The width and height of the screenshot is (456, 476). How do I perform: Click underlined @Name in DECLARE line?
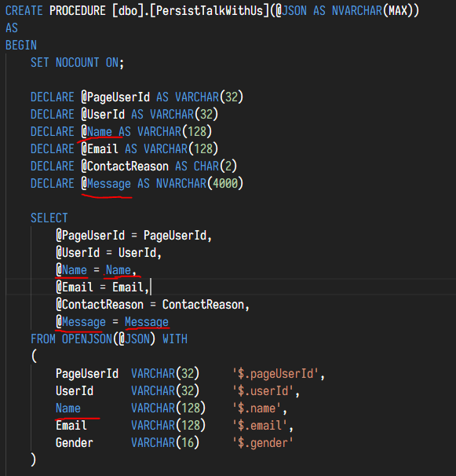[97, 132]
